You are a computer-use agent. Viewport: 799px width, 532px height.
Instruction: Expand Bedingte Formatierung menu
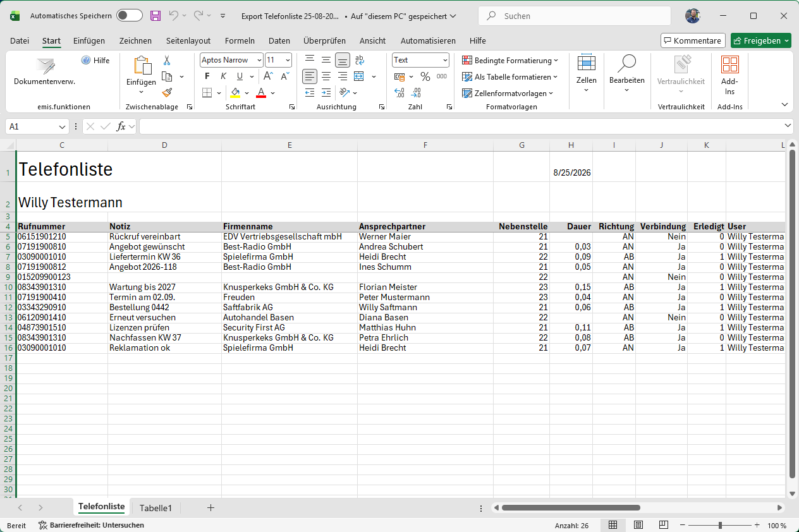click(x=510, y=61)
